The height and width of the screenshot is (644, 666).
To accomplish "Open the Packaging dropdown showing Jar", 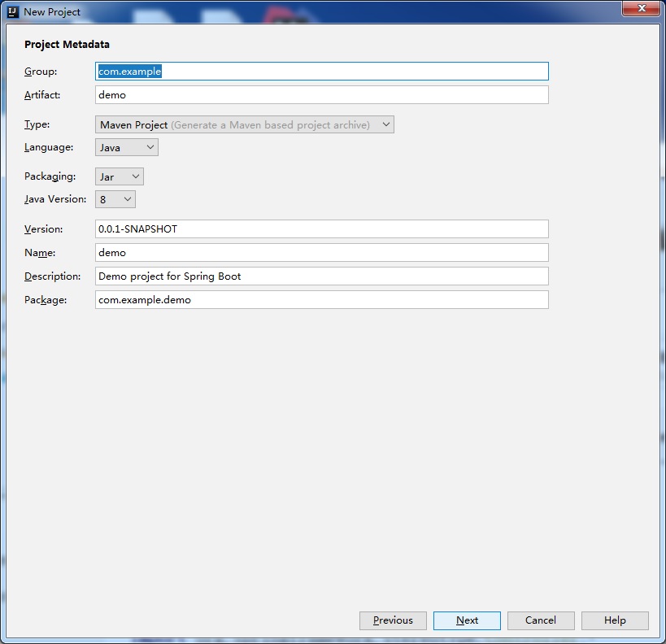I will [x=120, y=176].
